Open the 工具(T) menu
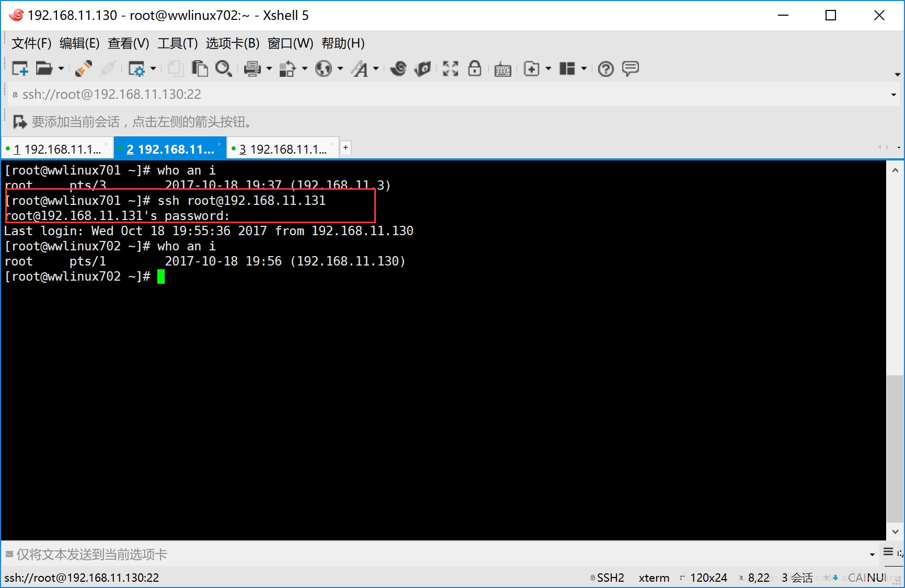The image size is (905, 588). tap(178, 43)
